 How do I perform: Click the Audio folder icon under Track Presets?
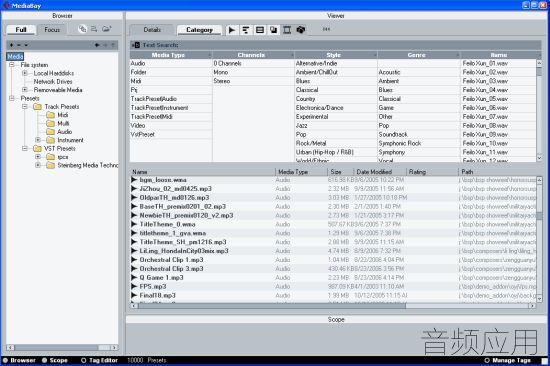click(x=51, y=132)
